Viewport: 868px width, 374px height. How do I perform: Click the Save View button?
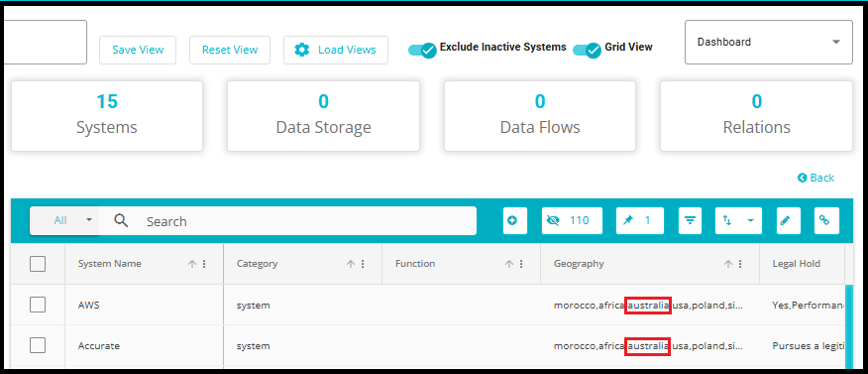pyautogui.click(x=138, y=50)
